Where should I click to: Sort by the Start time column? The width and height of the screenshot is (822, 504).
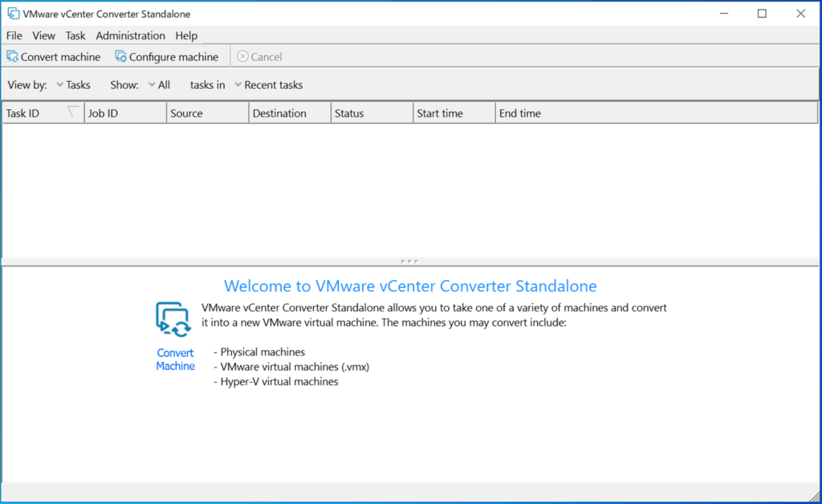pyautogui.click(x=454, y=113)
